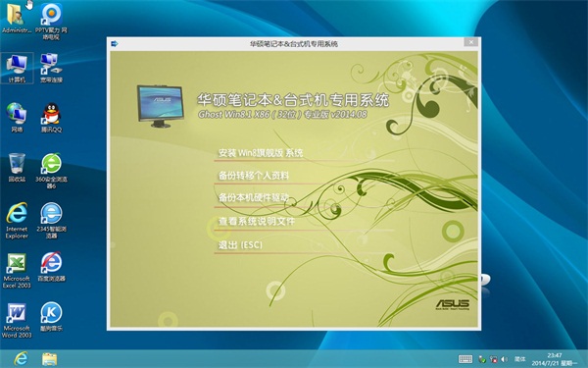
Task: Open the volume speaker tray icon
Action: (505, 359)
